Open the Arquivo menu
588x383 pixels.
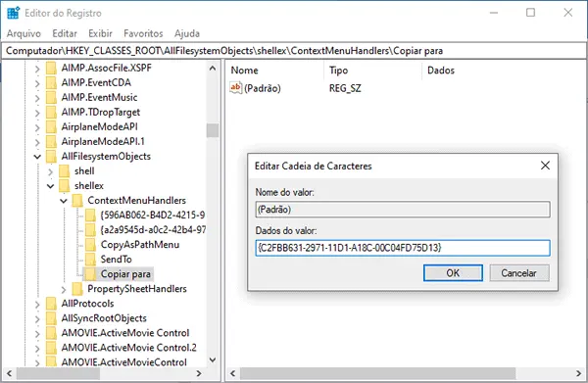(x=24, y=33)
